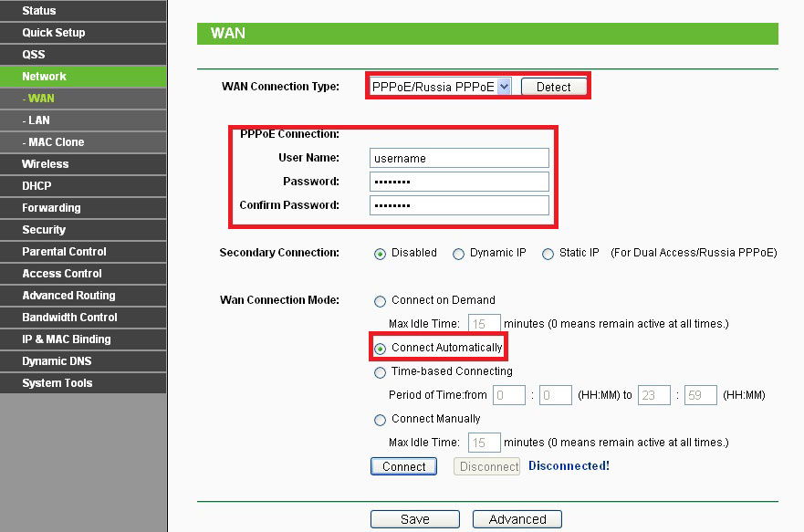The image size is (804, 532).
Task: Click the Connect button
Action: coord(403,466)
